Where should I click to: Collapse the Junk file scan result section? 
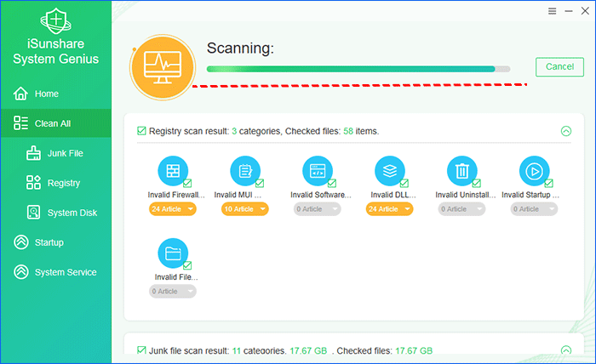[566, 350]
